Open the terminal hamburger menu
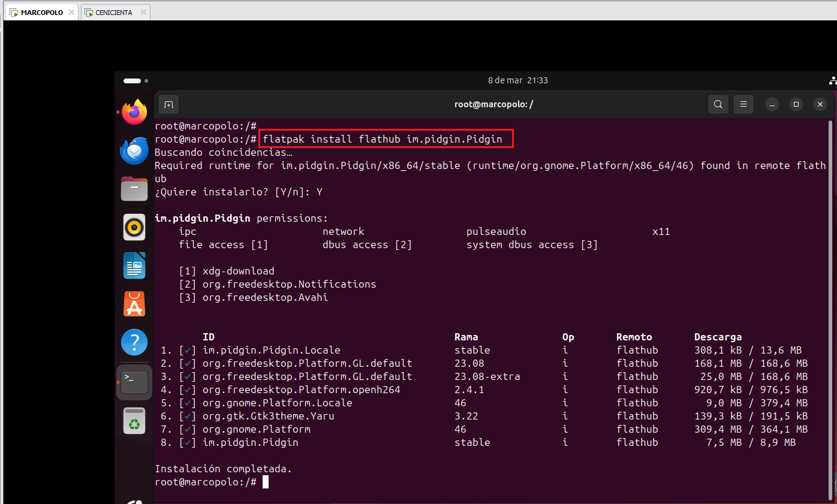This screenshot has height=504, width=837. click(743, 104)
